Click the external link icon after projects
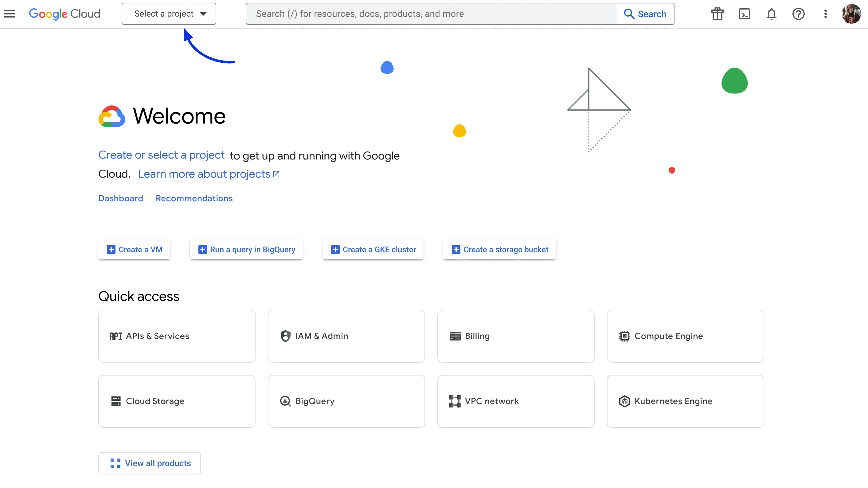 (276, 174)
